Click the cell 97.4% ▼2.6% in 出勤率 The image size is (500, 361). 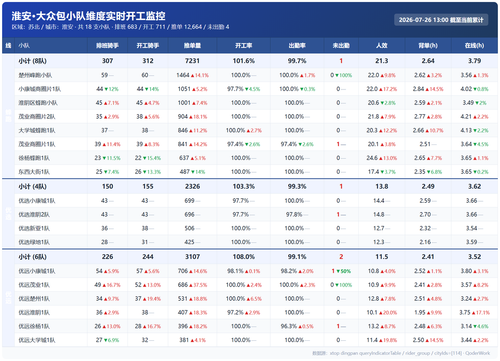point(297,144)
